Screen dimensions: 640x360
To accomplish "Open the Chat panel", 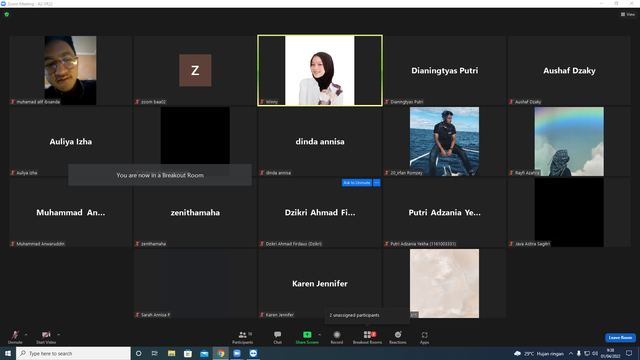I will [278, 337].
